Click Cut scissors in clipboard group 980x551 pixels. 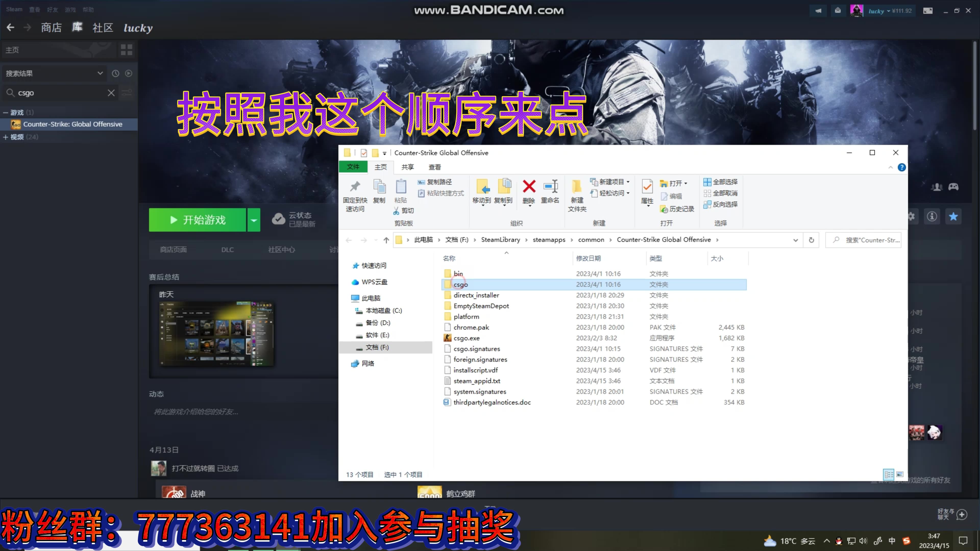click(x=396, y=210)
